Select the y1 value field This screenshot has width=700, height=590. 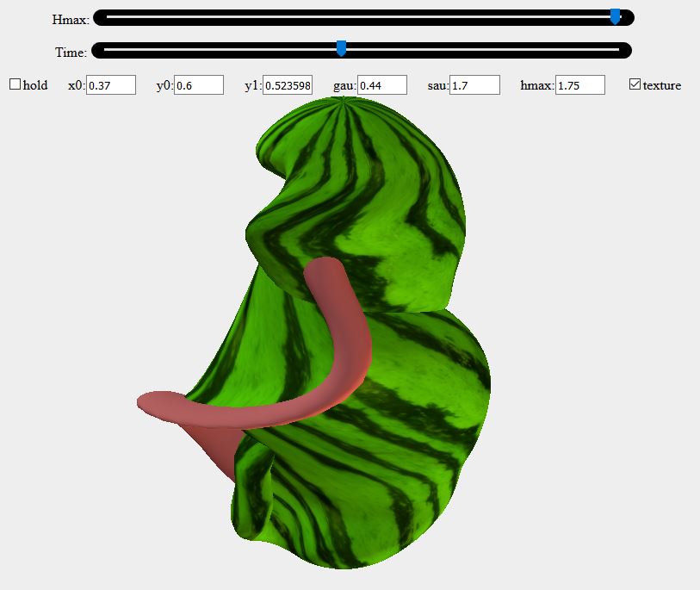point(288,84)
